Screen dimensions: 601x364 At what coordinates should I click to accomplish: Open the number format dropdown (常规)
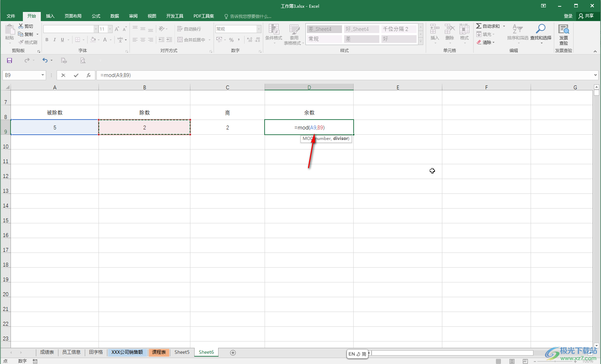[x=259, y=29]
